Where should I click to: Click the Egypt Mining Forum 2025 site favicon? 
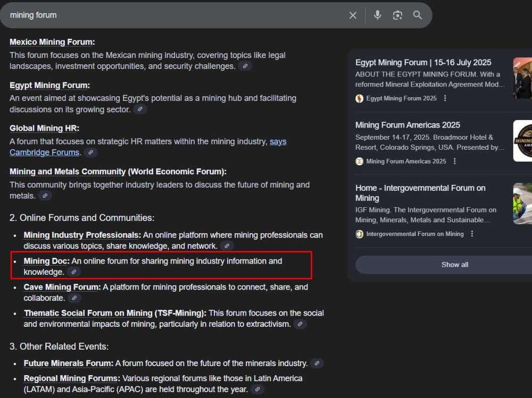[359, 99]
